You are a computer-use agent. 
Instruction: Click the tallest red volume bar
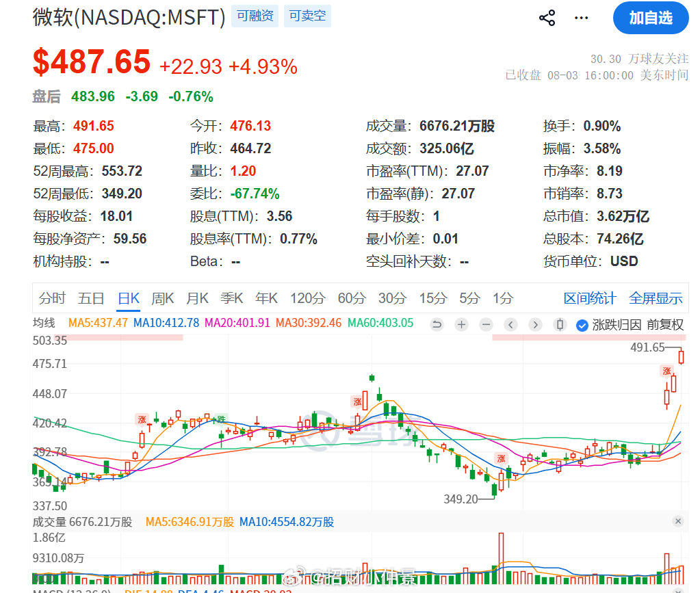pyautogui.click(x=502, y=558)
